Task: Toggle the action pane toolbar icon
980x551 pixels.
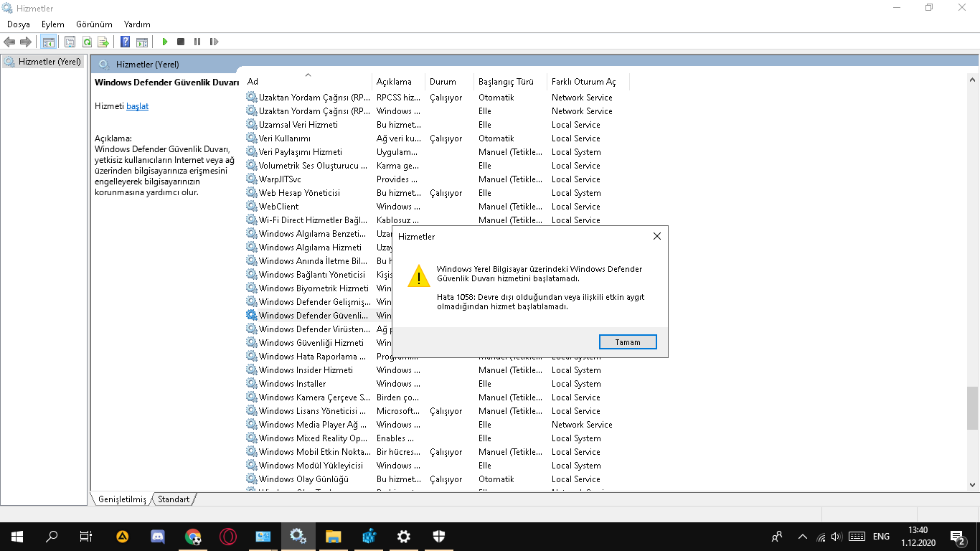Action: pyautogui.click(x=142, y=42)
